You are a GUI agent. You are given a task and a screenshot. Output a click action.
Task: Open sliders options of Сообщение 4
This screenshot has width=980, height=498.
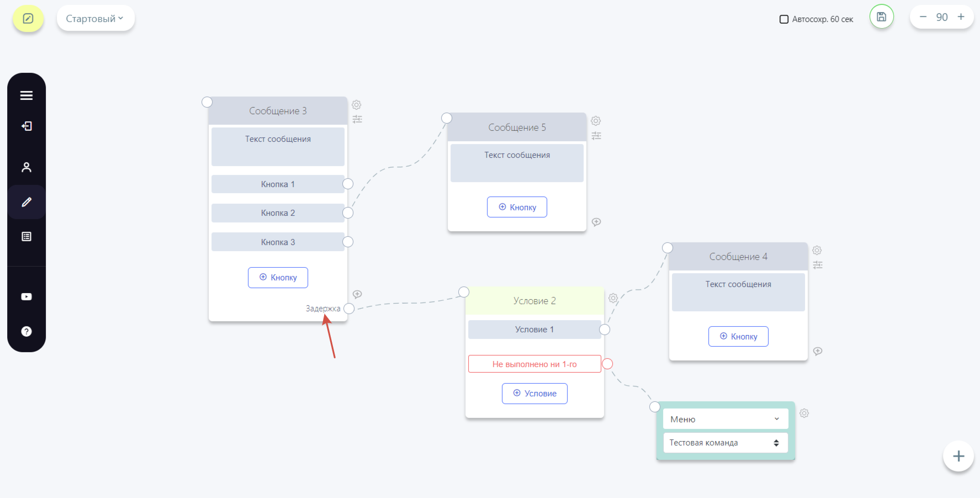tap(818, 265)
